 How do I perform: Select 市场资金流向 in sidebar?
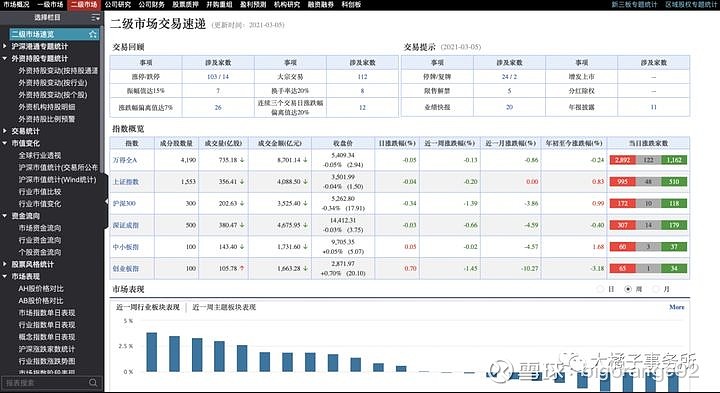pos(39,228)
